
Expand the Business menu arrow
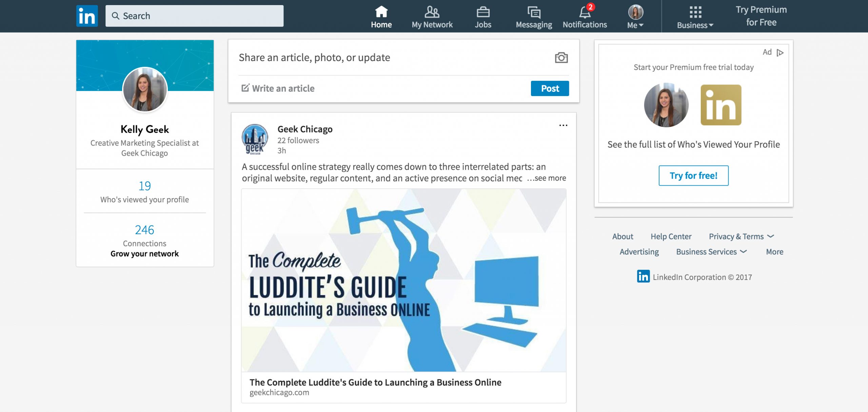(711, 25)
